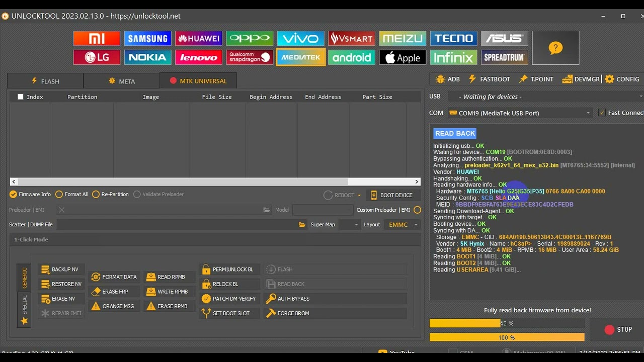The height and width of the screenshot is (362, 644).
Task: Switch to the MTK UNIVERSAL tab
Action: tap(198, 81)
